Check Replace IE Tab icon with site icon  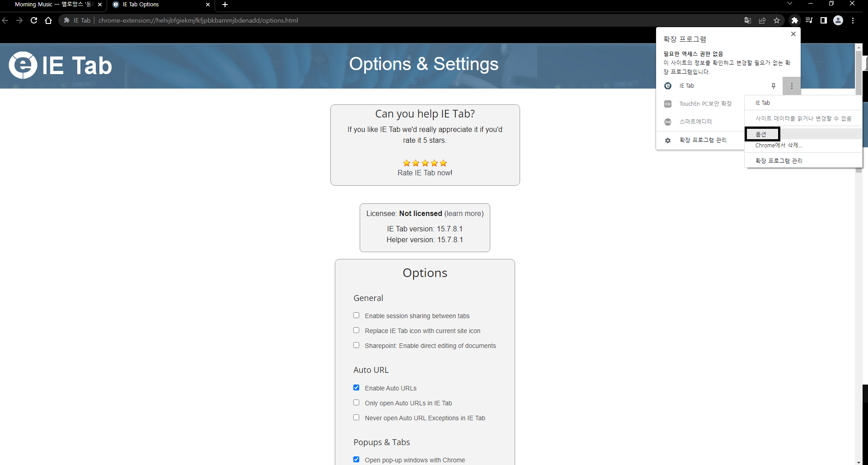coord(356,330)
